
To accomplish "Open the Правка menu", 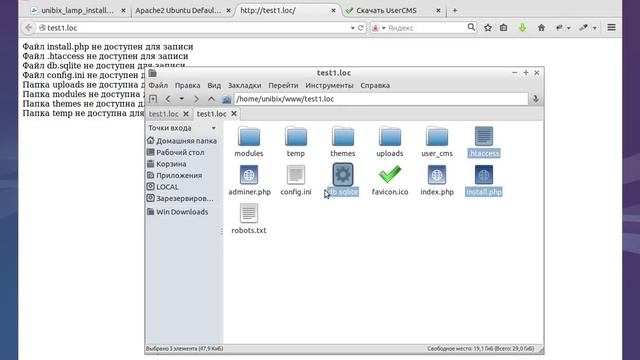I will (187, 85).
